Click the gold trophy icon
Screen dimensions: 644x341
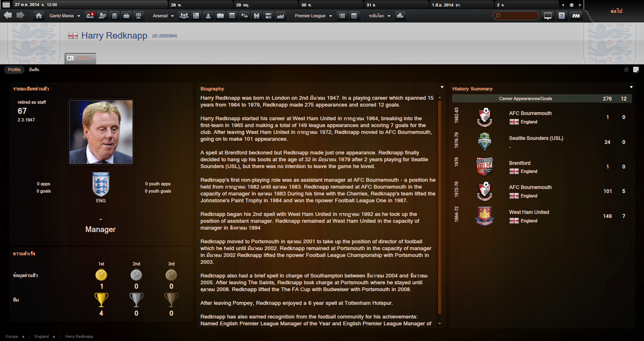(x=101, y=300)
